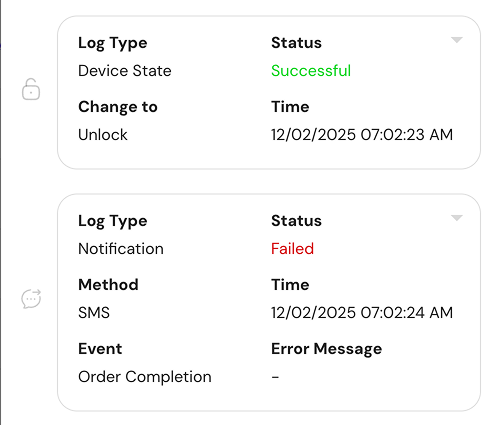This screenshot has width=496, height=425.
Task: Click the Error Message heading
Action: click(326, 349)
